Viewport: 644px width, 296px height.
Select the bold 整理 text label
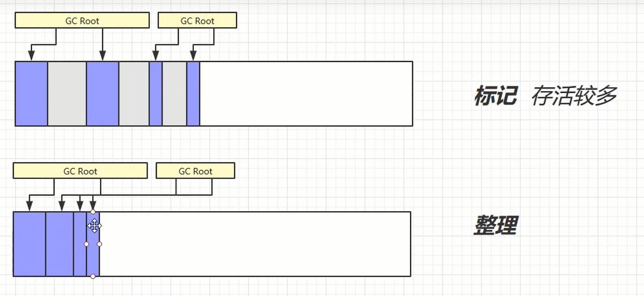(x=495, y=226)
